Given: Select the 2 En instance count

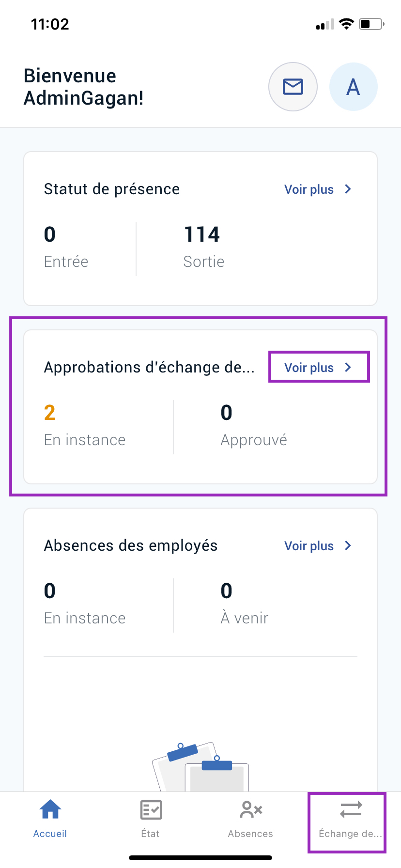Looking at the screenshot, I should click(x=49, y=413).
